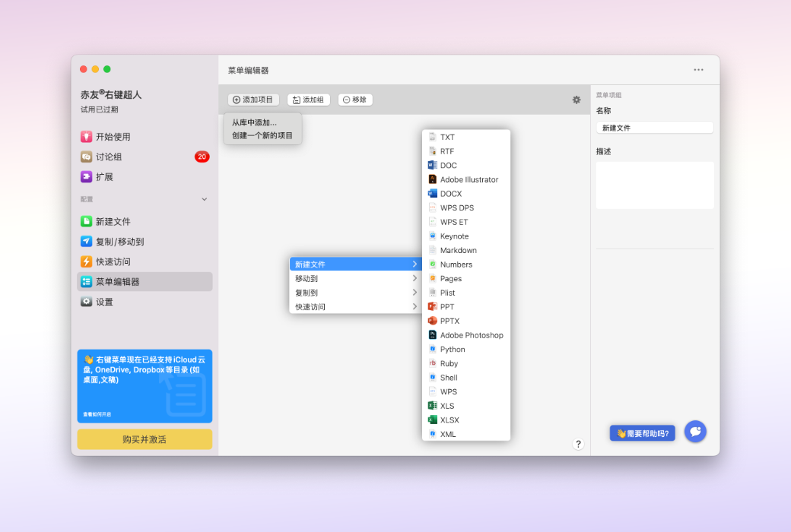Open 讨论组 chat icon in sidebar
Image resolution: width=791 pixels, height=532 pixels.
point(86,157)
